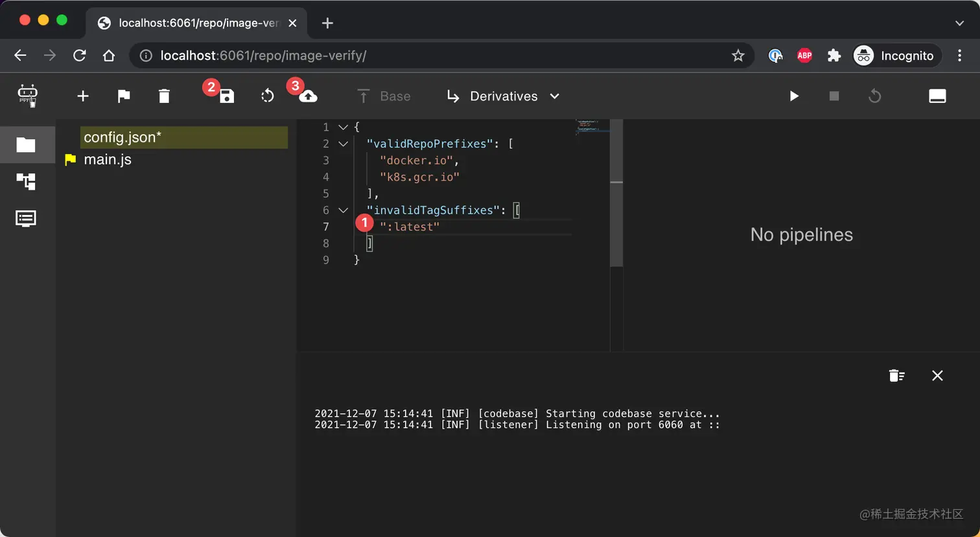Open the Derivatives dropdown
The image size is (980, 537).
503,97
